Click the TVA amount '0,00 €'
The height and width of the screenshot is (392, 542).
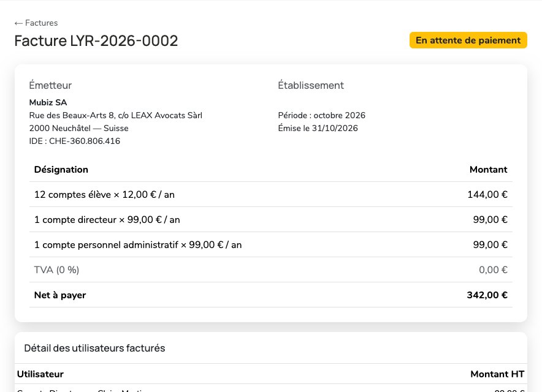[x=493, y=269]
